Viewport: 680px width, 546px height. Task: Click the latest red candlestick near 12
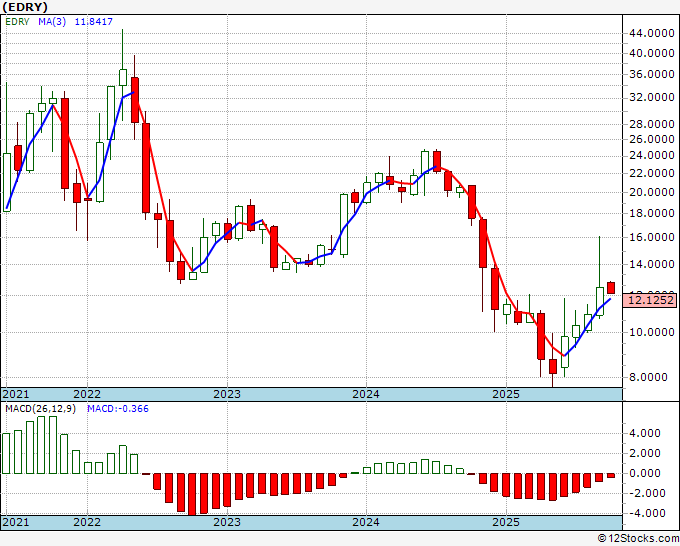(611, 288)
